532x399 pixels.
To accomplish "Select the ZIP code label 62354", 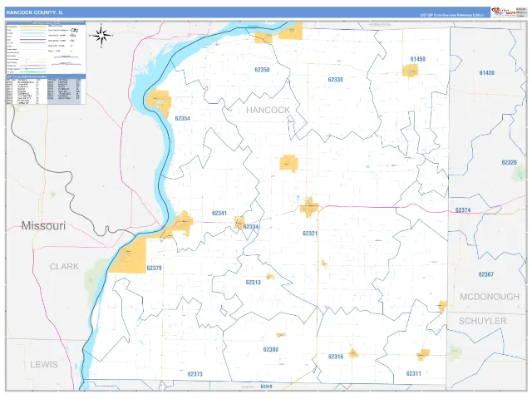I will (x=183, y=118).
